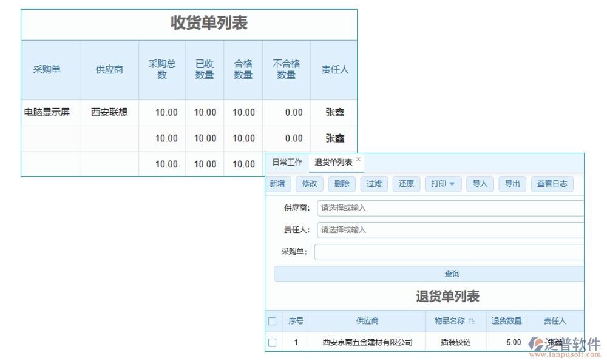Click the 删除 (Delete) toolbar button
The width and height of the screenshot is (607, 364).
[341, 184]
